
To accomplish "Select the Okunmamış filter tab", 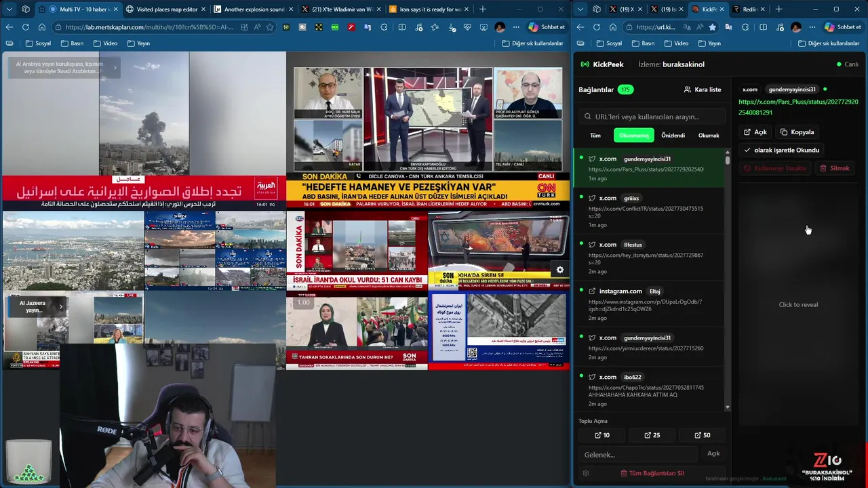I will point(634,136).
